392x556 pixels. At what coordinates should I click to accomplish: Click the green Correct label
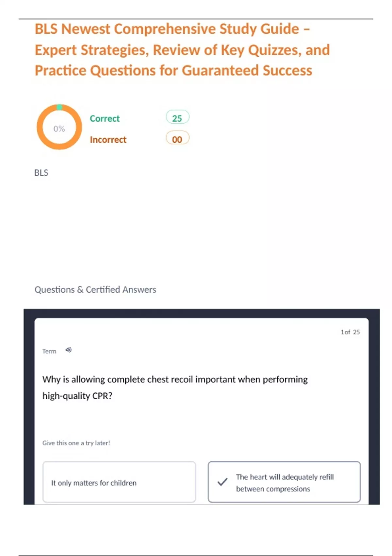(105, 118)
